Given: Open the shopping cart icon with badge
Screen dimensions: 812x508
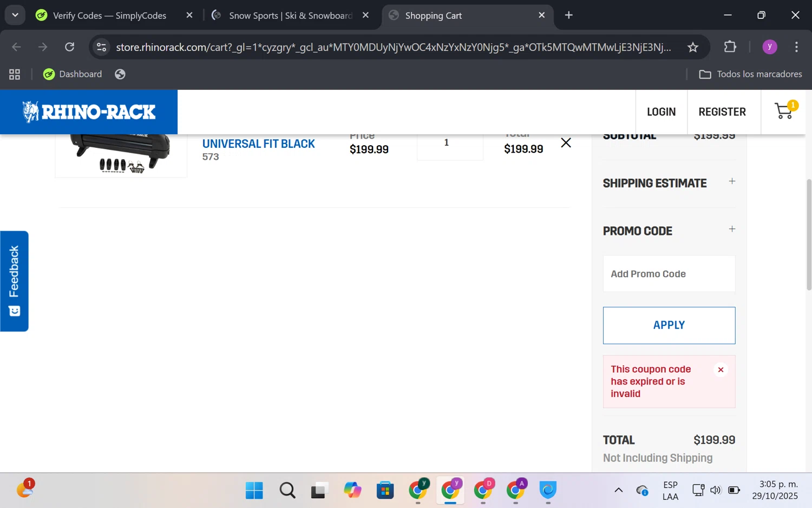Looking at the screenshot, I should point(786,110).
